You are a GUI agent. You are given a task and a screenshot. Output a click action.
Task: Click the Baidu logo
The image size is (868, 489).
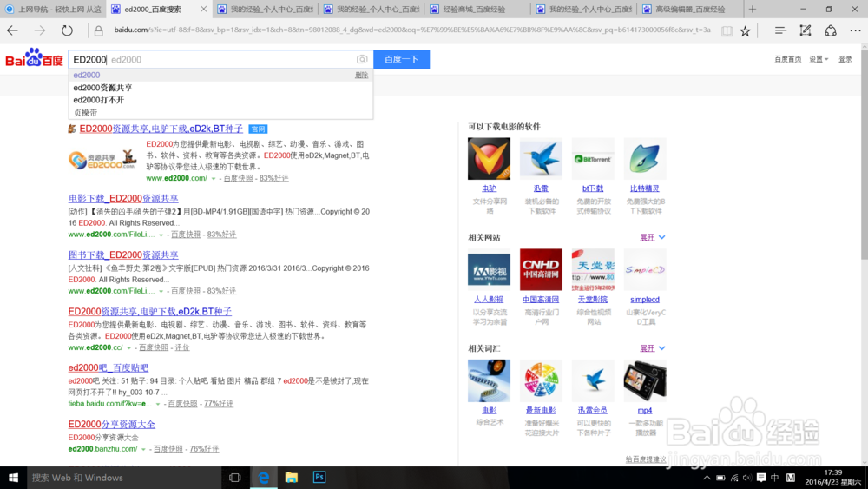[x=35, y=57]
